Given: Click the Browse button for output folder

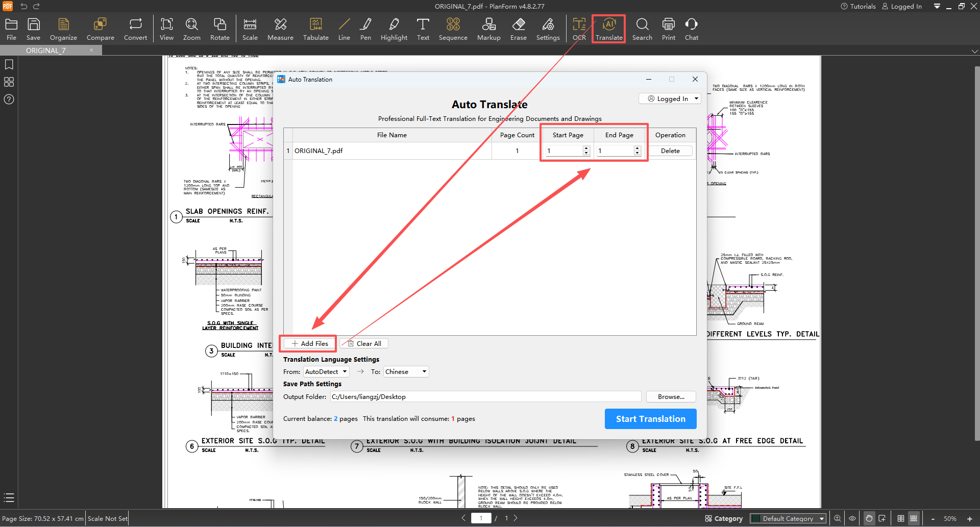Looking at the screenshot, I should (671, 397).
